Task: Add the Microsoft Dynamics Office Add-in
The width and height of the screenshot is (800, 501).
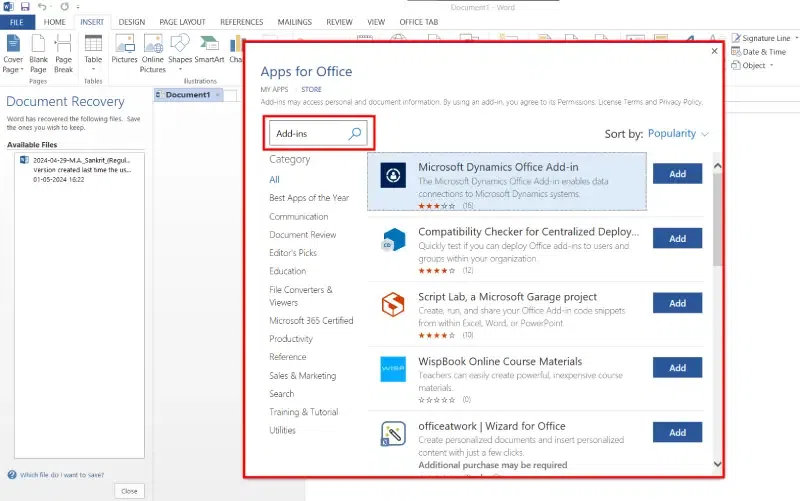Action: (677, 173)
